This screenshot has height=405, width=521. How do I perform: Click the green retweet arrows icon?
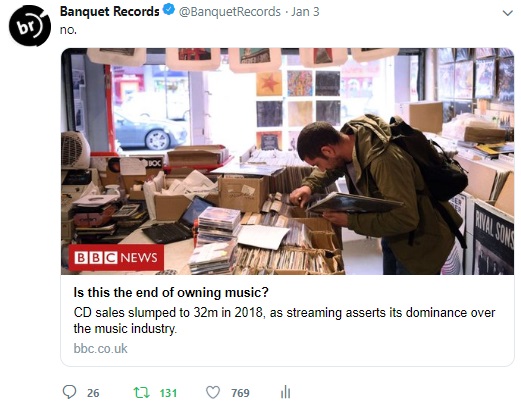pyautogui.click(x=141, y=393)
